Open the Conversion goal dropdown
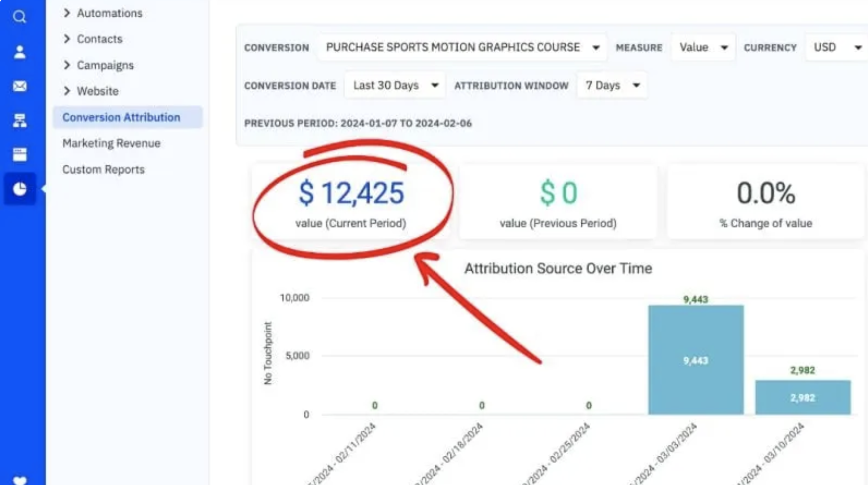The width and height of the screenshot is (868, 485). (x=462, y=47)
